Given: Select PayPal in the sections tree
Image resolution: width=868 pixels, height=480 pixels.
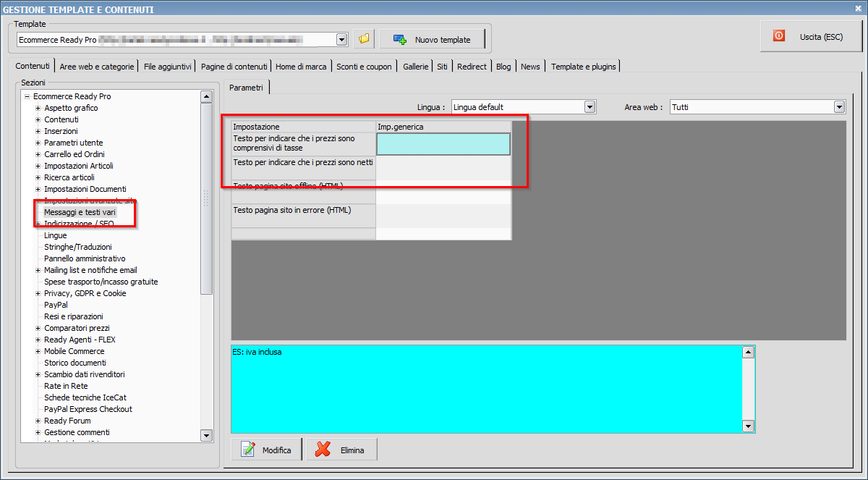Looking at the screenshot, I should tap(56, 305).
